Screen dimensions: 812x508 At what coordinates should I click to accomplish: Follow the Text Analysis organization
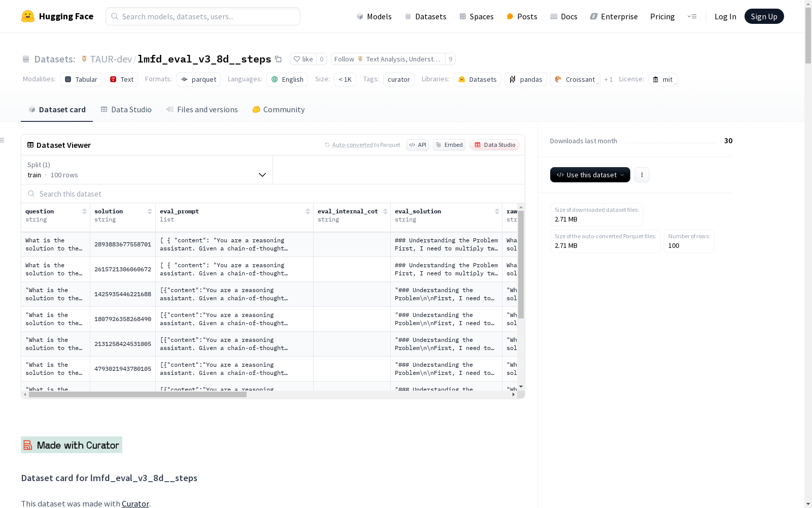click(x=388, y=59)
